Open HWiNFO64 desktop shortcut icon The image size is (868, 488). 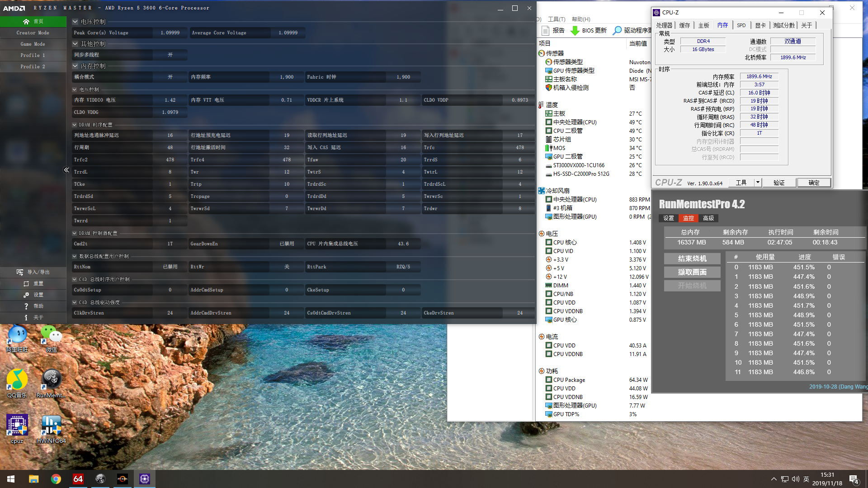51,426
